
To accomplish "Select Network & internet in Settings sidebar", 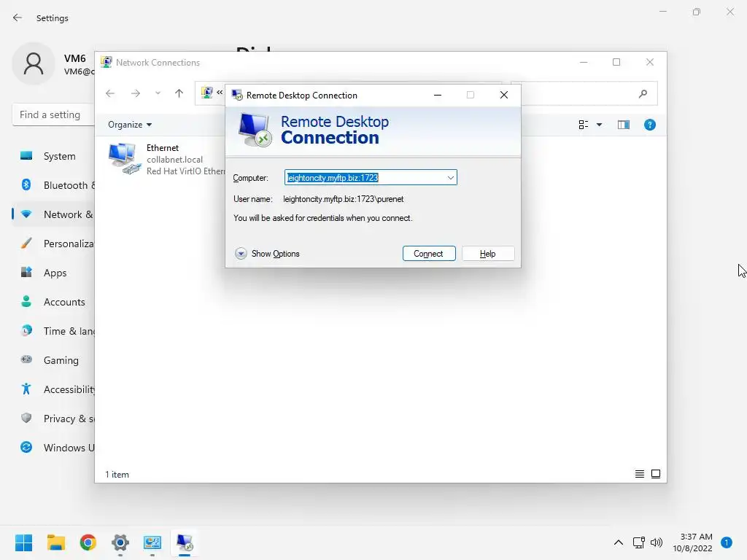I will [x=53, y=214].
